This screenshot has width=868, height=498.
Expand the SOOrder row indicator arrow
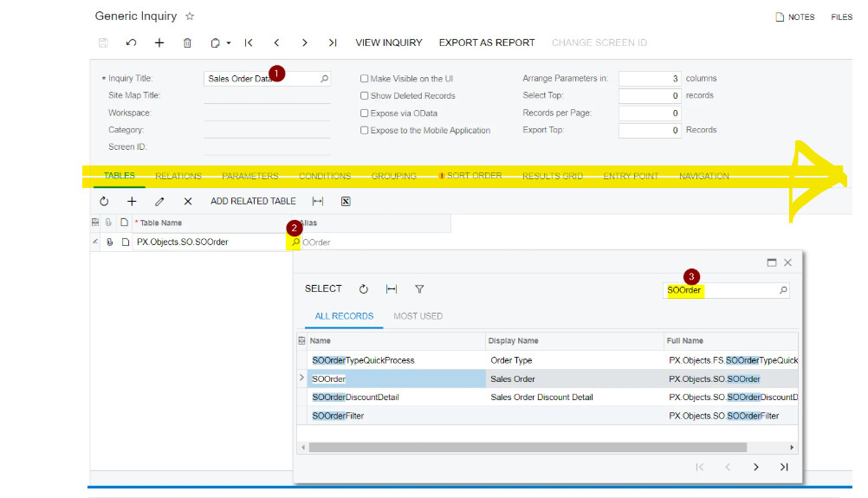pyautogui.click(x=301, y=378)
